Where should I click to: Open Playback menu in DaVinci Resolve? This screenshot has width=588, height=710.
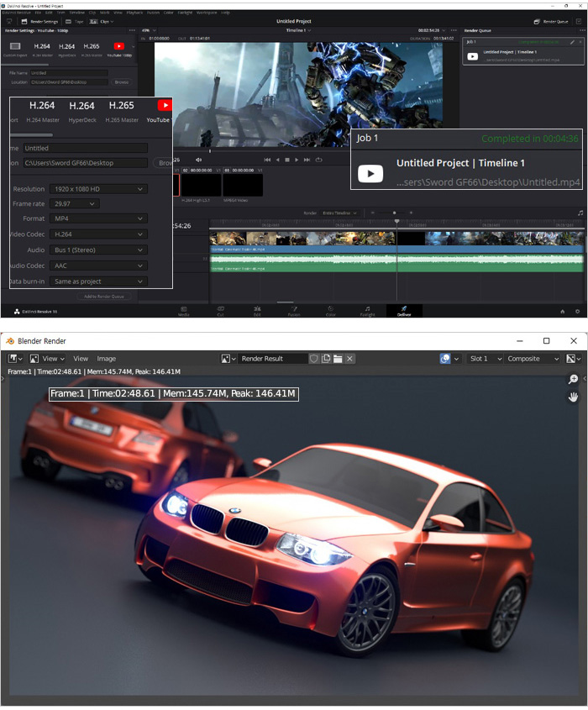(135, 13)
